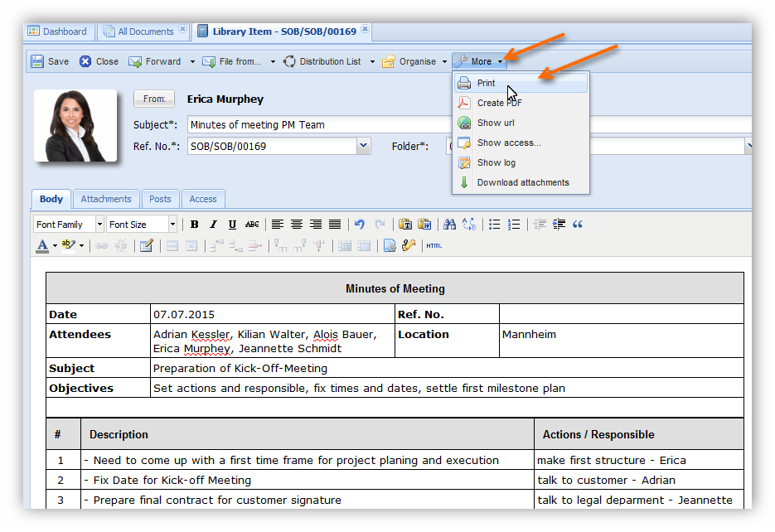
Task: Insert a bulleted list
Action: (x=495, y=225)
